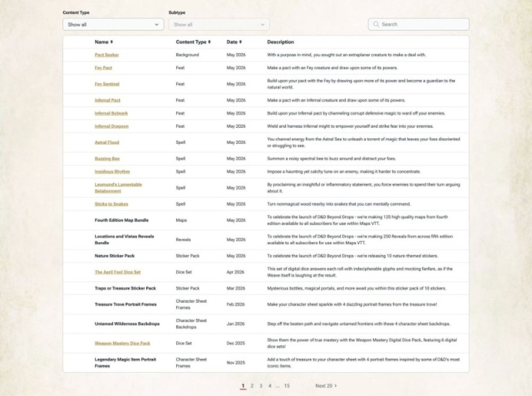
Task: Sort table by Content Type column arrows
Action: (209, 42)
